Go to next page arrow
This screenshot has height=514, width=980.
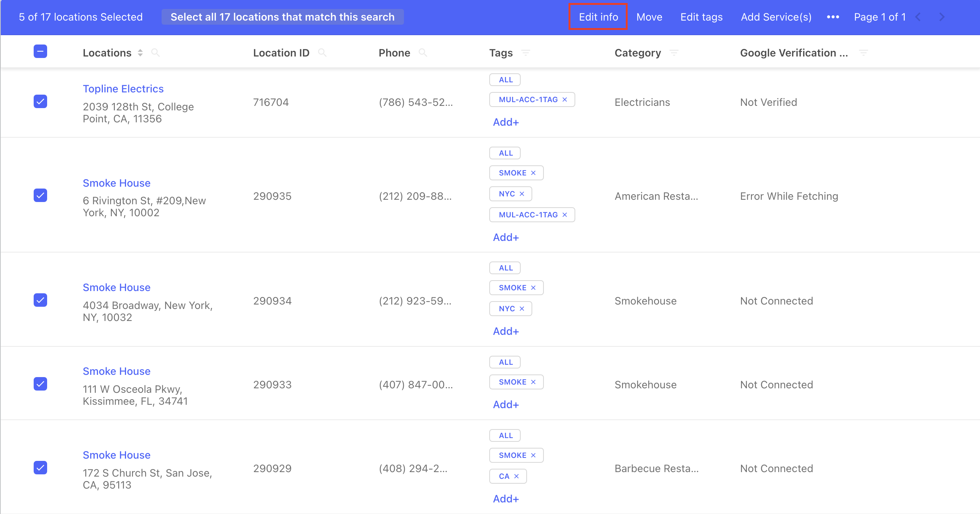(x=941, y=17)
